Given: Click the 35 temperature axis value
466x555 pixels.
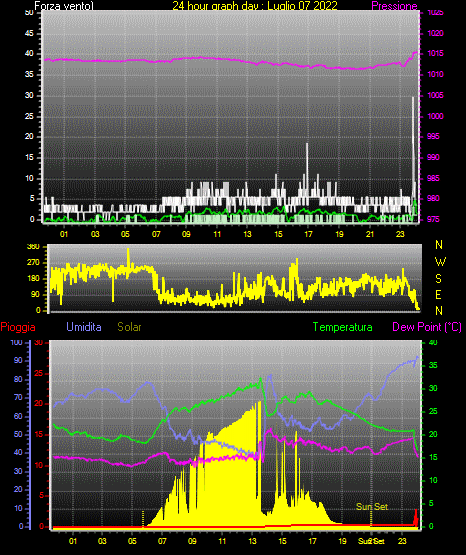Looking at the screenshot, I should [433, 365].
